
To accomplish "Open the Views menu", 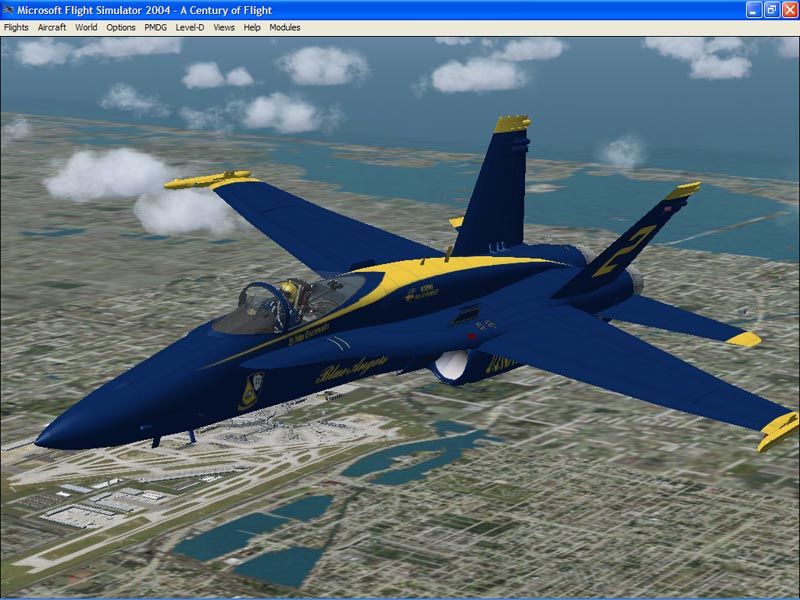I will coord(224,27).
